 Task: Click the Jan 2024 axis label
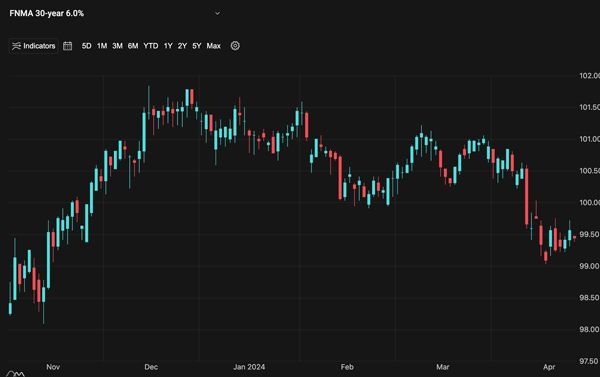(x=249, y=367)
